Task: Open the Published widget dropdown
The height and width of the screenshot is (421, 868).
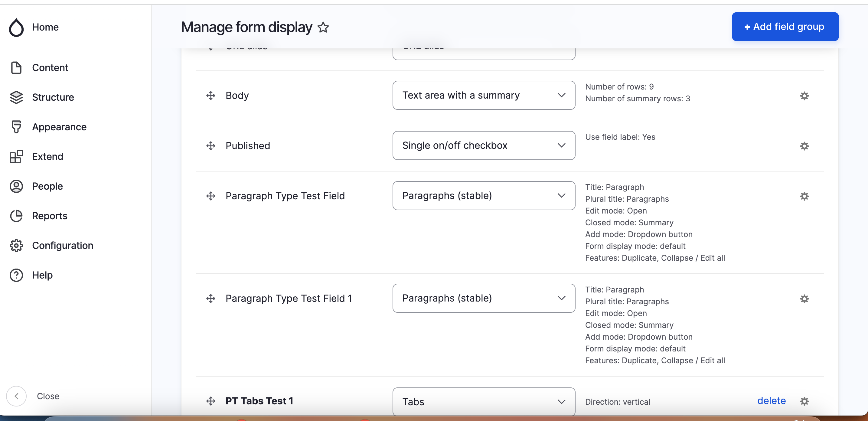Action: point(484,145)
